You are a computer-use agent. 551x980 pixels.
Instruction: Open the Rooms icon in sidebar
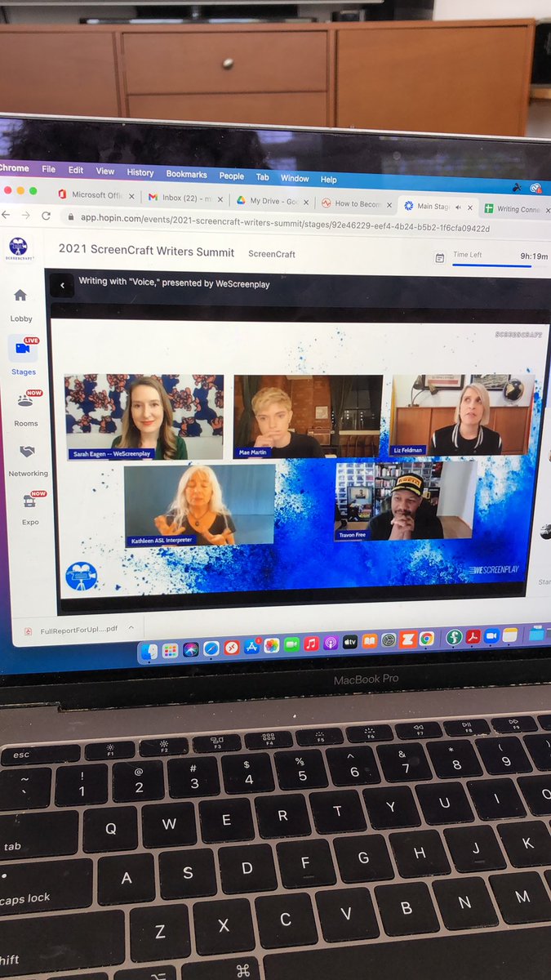click(25, 400)
